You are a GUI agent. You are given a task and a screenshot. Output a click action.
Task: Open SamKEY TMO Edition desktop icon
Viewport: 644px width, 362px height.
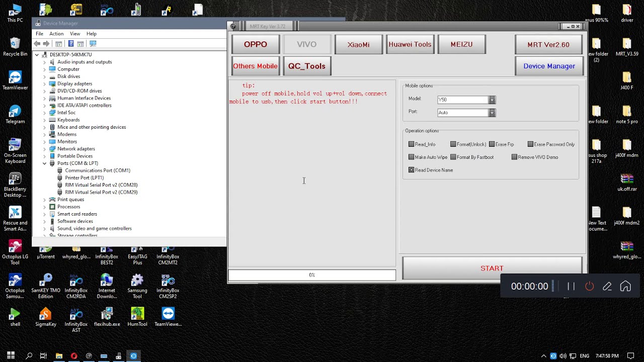click(46, 286)
